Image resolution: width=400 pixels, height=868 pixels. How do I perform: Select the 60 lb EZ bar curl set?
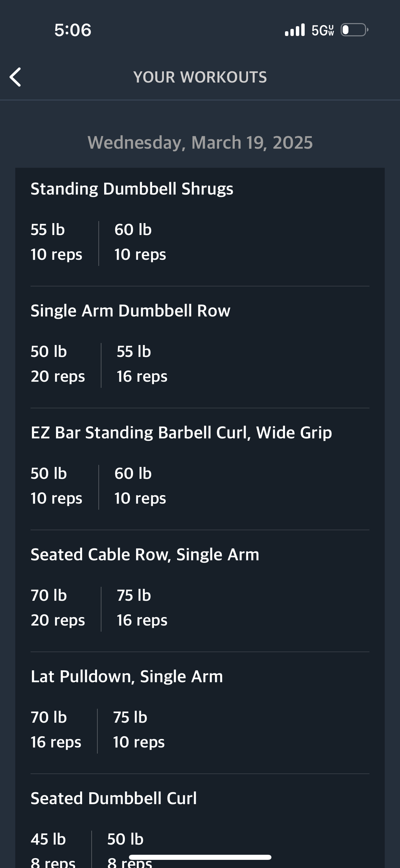click(x=140, y=486)
